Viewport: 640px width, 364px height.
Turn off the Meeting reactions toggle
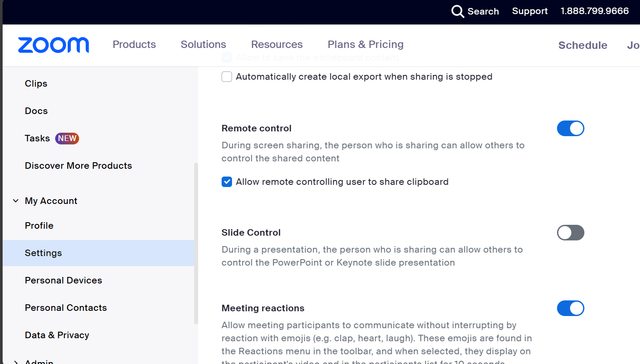(570, 308)
